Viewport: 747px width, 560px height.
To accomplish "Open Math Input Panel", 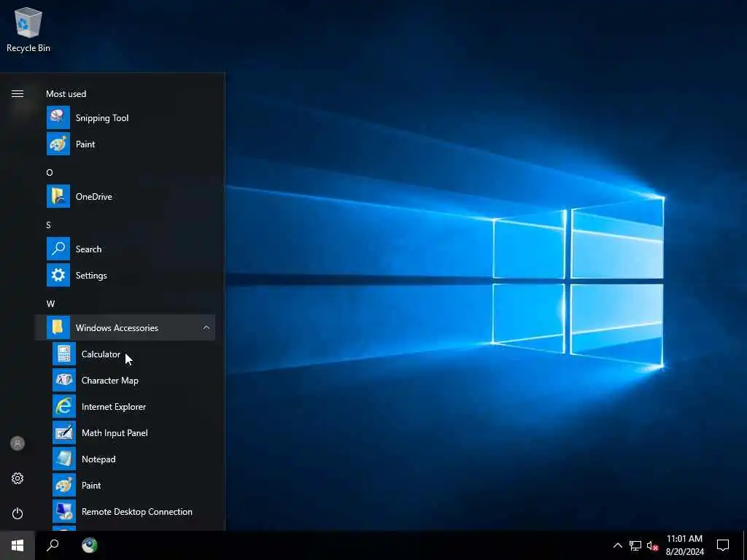I will click(x=125, y=432).
